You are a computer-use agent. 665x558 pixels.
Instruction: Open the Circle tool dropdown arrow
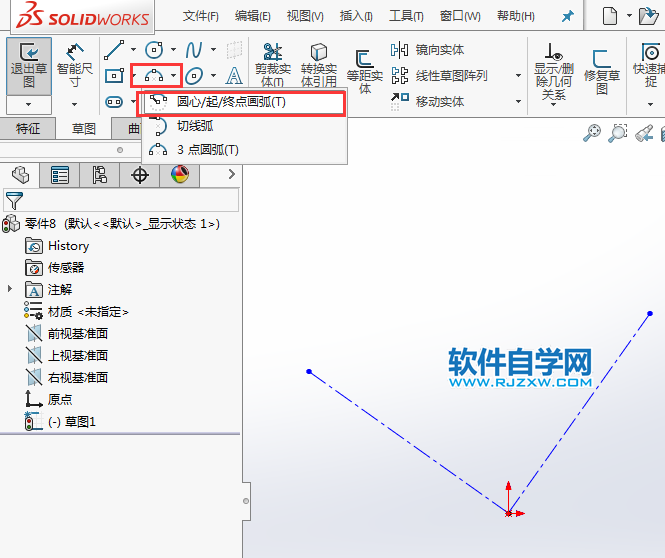[x=173, y=50]
